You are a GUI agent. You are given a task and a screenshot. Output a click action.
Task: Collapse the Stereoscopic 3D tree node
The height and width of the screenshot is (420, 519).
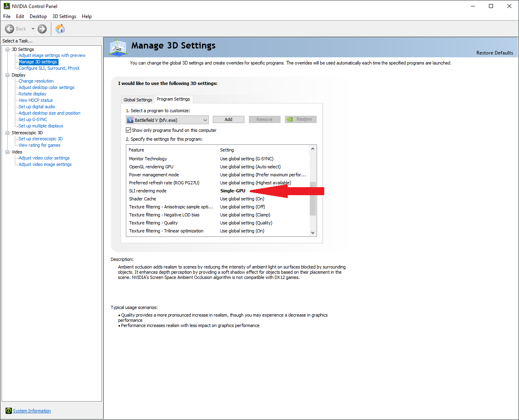coord(8,133)
